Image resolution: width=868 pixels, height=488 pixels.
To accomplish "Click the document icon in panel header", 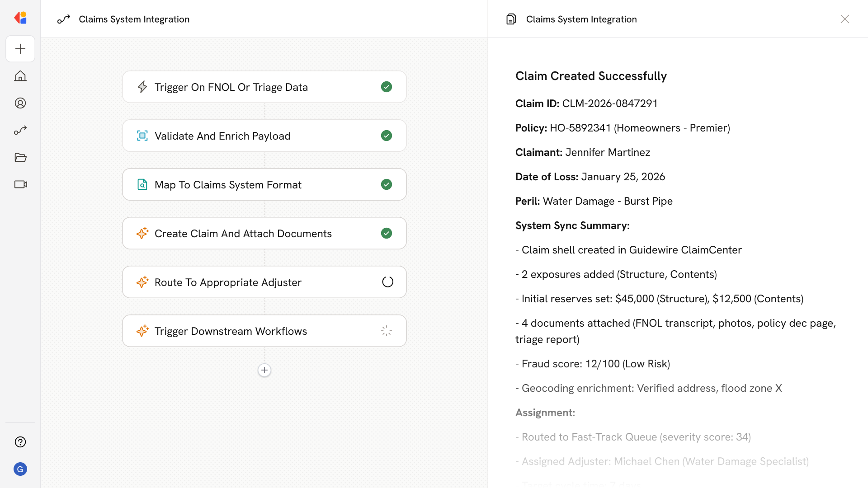I will click(511, 19).
